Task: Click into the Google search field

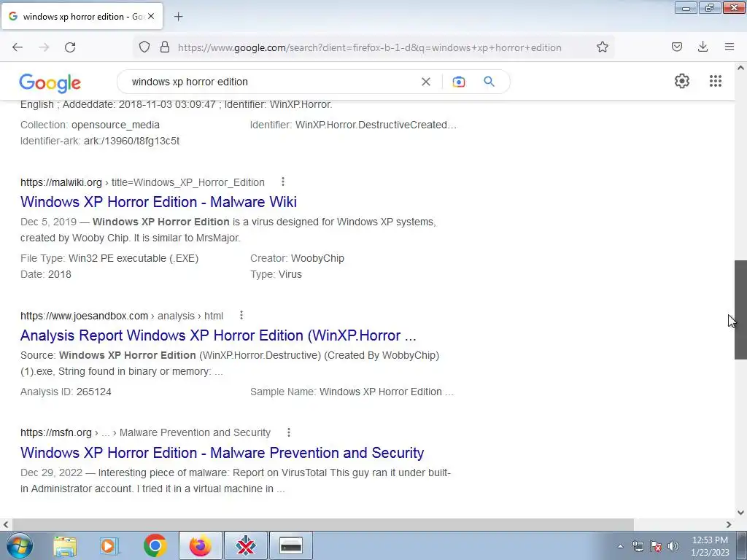Action: point(271,82)
